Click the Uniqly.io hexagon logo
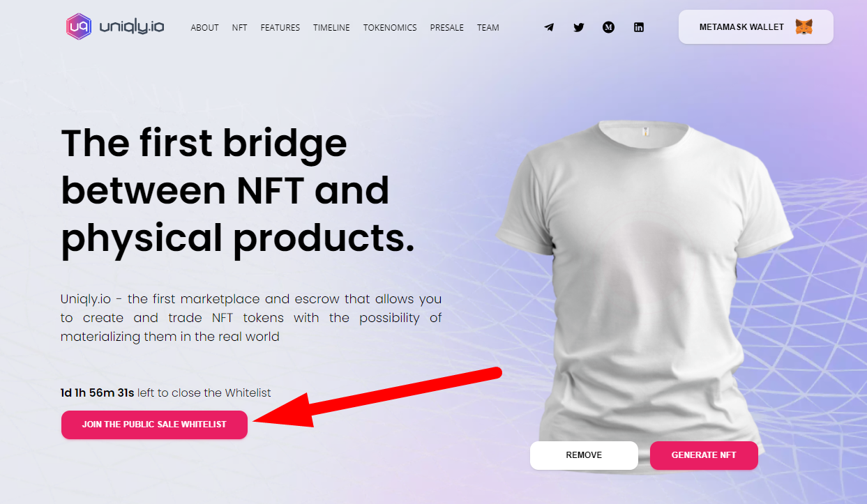867x504 pixels. coord(79,27)
